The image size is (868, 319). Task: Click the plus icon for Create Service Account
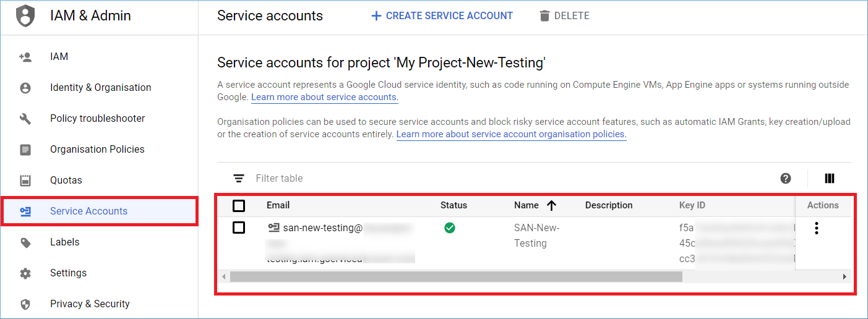click(376, 16)
